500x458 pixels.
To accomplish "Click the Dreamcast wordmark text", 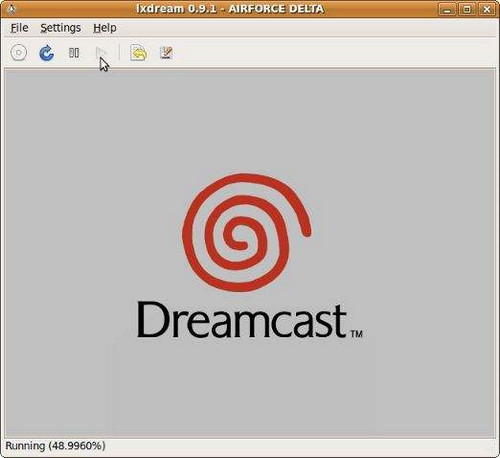I will point(242,320).
